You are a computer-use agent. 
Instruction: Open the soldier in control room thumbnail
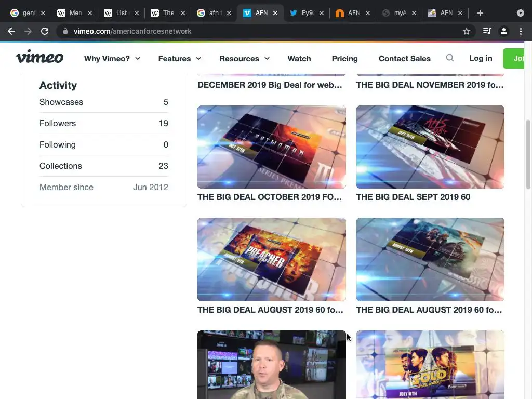(271, 365)
